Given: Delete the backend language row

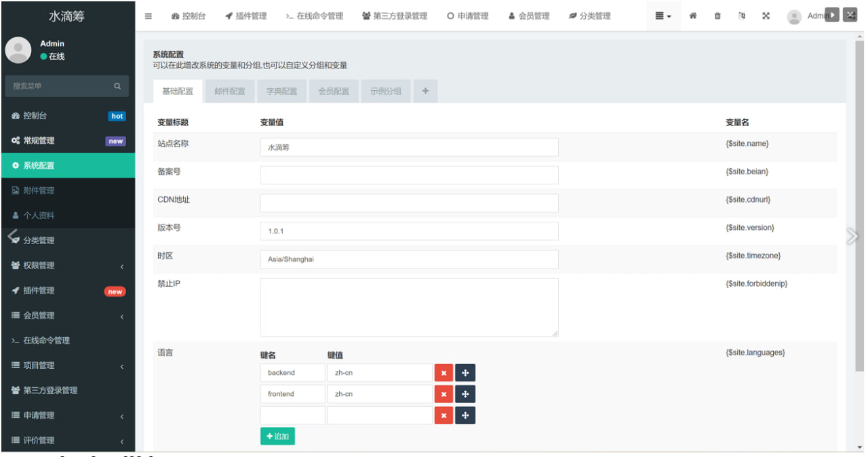Looking at the screenshot, I should pyautogui.click(x=443, y=373).
